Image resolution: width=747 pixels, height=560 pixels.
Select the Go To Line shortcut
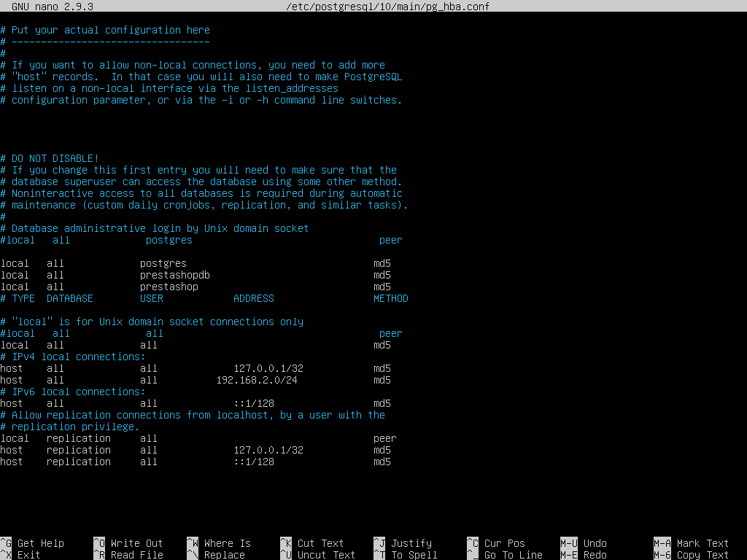(x=513, y=555)
